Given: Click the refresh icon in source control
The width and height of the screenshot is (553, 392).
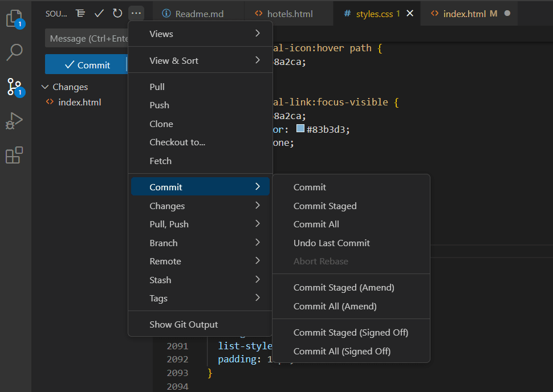Looking at the screenshot, I should click(x=117, y=14).
